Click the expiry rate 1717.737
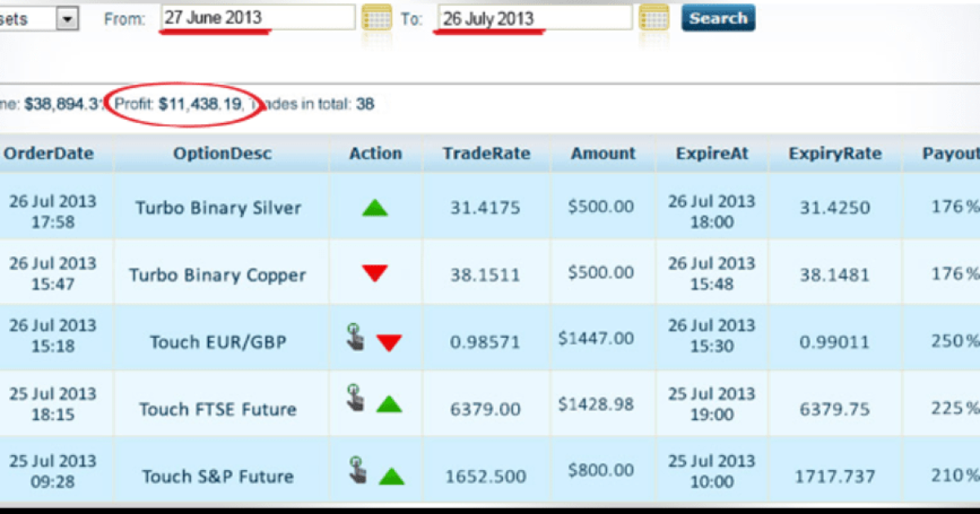980x514 pixels. 835,476
